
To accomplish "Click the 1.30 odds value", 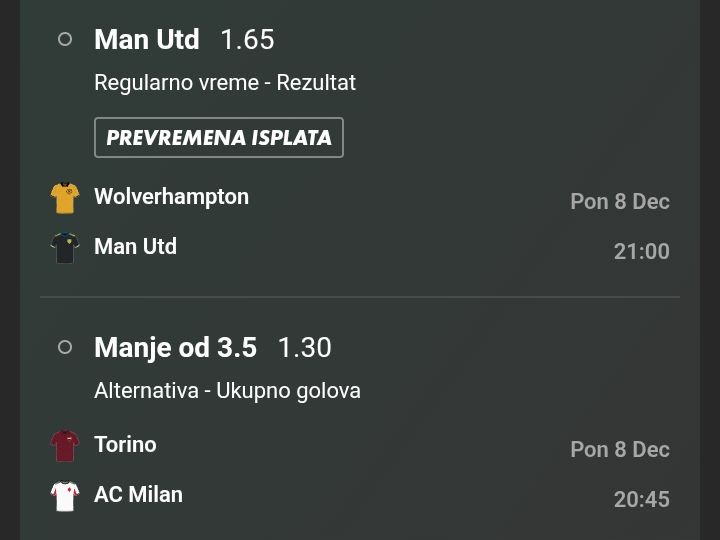I will (304, 347).
